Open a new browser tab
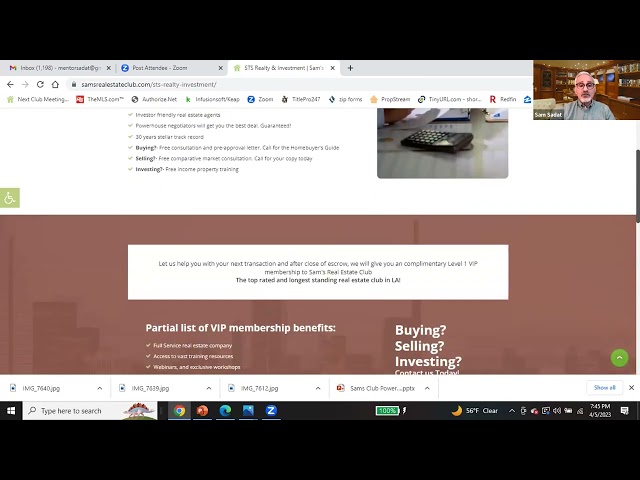Screen dimensions: 640x480 350,68
